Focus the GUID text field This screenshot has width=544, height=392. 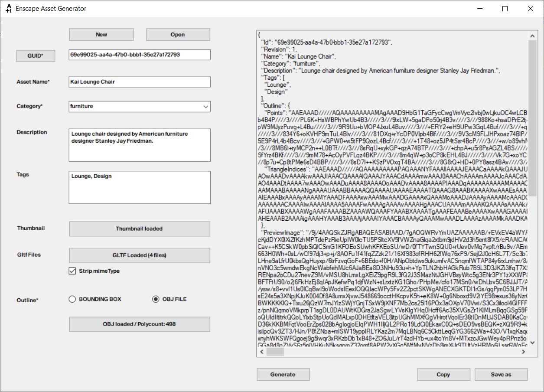(140, 55)
